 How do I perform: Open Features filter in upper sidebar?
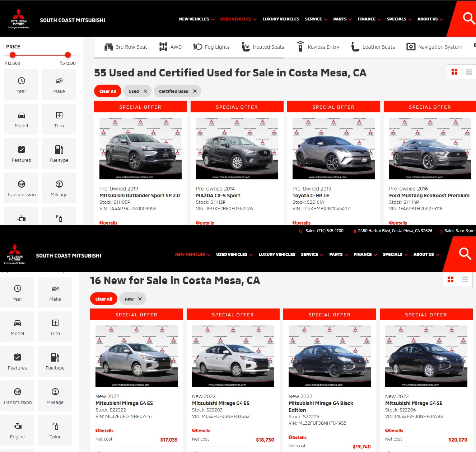[21, 154]
